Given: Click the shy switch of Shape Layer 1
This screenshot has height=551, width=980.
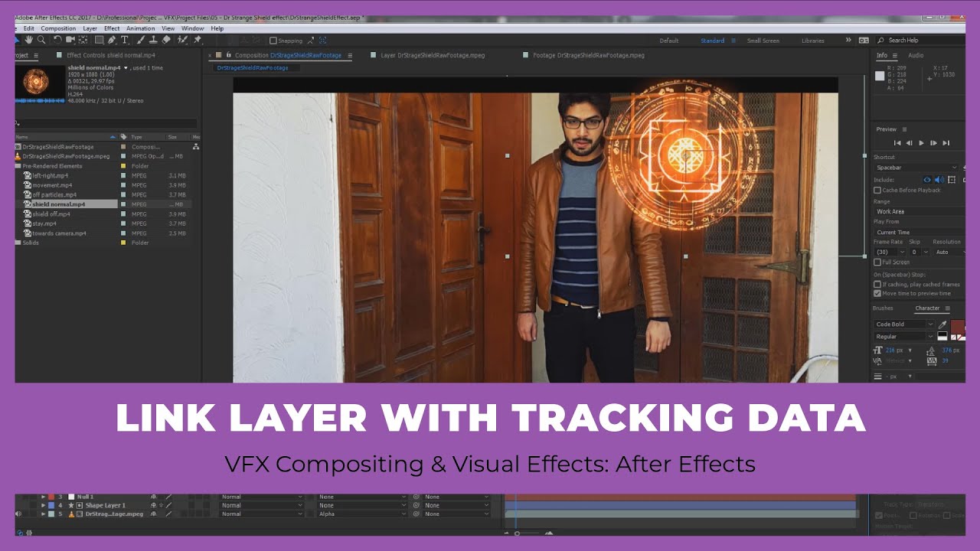Looking at the screenshot, I should pyautogui.click(x=153, y=506).
